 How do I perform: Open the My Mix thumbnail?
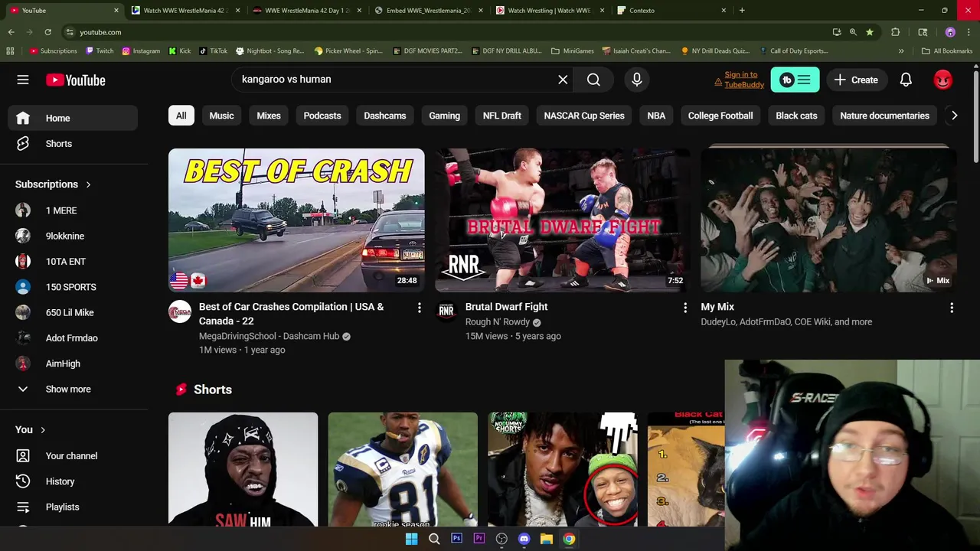[x=828, y=220]
